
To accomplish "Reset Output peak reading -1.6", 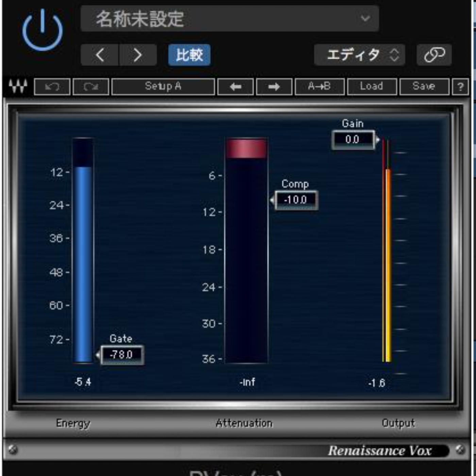I will (x=376, y=383).
